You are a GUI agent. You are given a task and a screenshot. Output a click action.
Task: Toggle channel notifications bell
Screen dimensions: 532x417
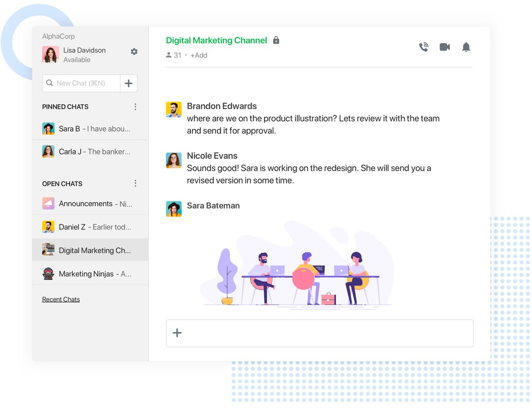[466, 47]
